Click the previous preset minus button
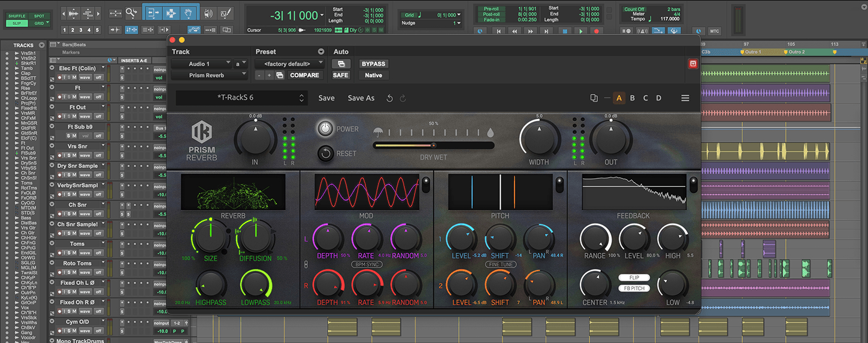Screen dimensions: 868x343 pos(259,75)
